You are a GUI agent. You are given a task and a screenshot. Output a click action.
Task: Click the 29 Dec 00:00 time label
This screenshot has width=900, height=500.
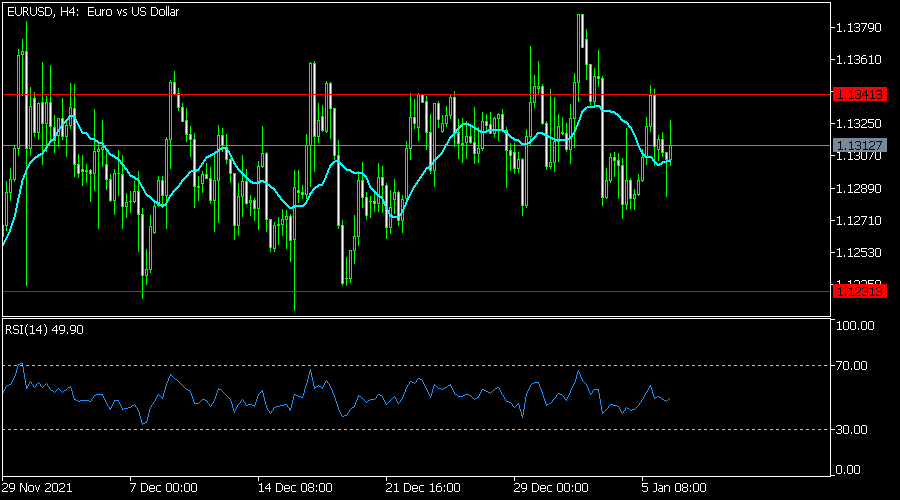click(551, 488)
